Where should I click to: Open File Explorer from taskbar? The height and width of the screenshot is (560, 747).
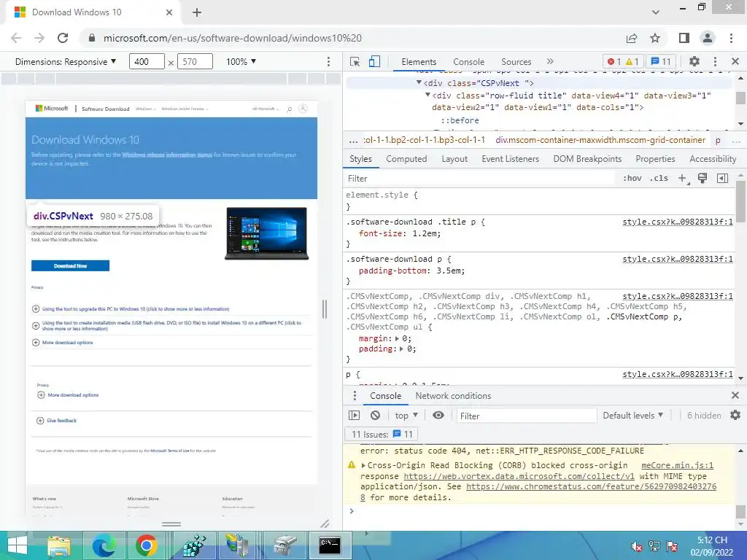[x=59, y=545]
